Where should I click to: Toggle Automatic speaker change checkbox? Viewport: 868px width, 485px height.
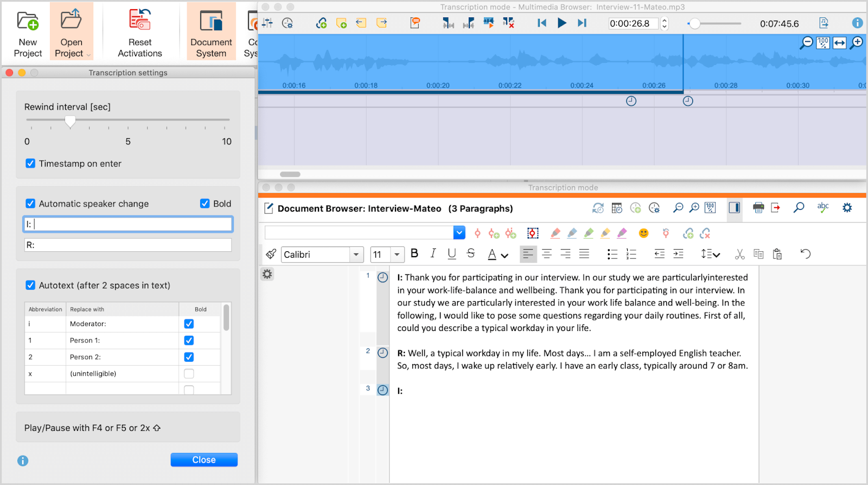31,203
